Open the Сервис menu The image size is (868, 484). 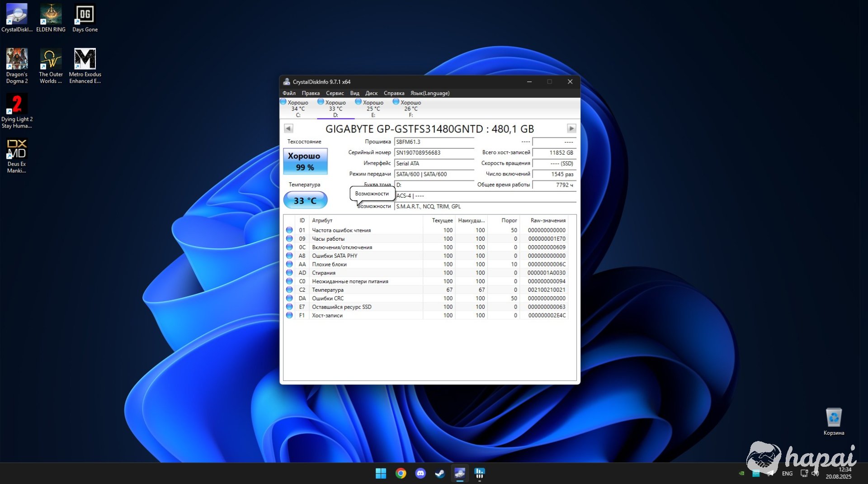(x=335, y=93)
